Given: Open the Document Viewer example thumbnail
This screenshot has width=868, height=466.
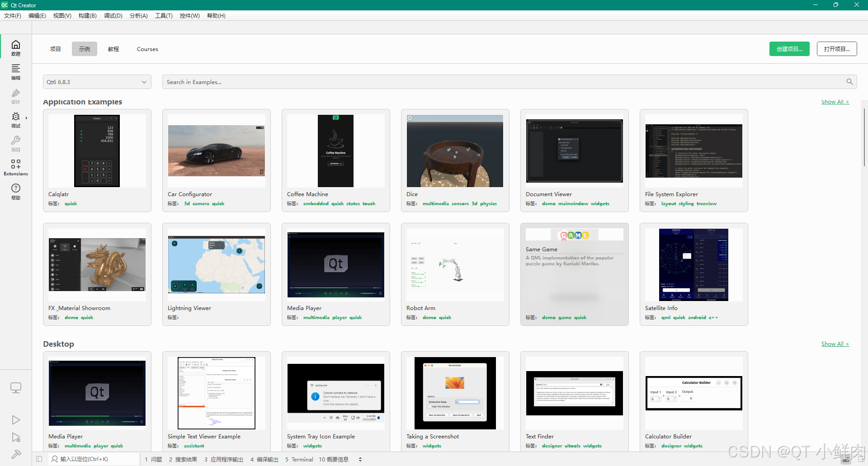Looking at the screenshot, I should [x=575, y=151].
